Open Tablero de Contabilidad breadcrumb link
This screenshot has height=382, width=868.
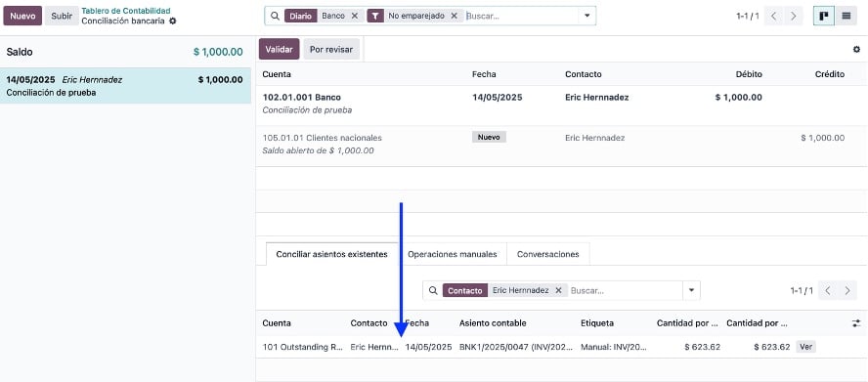[126, 11]
